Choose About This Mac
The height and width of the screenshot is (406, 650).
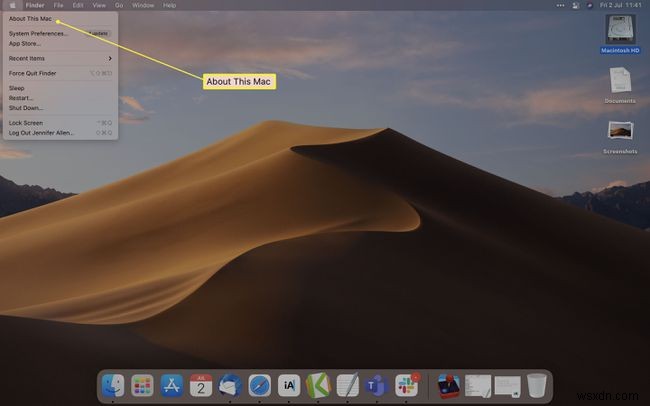tap(30, 19)
